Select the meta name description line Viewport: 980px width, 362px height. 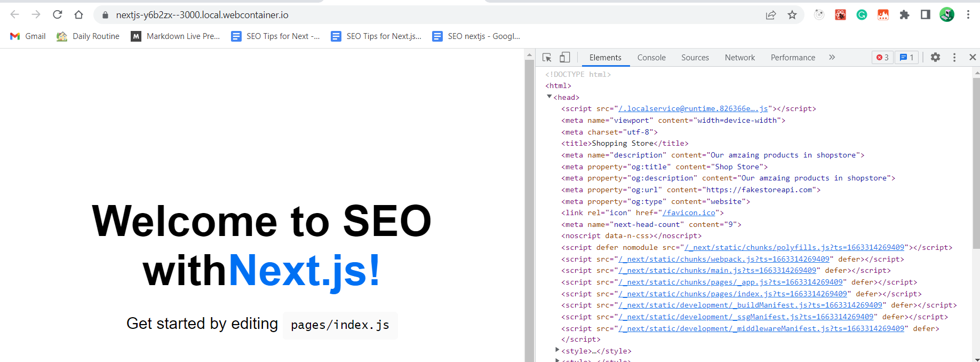click(x=712, y=155)
